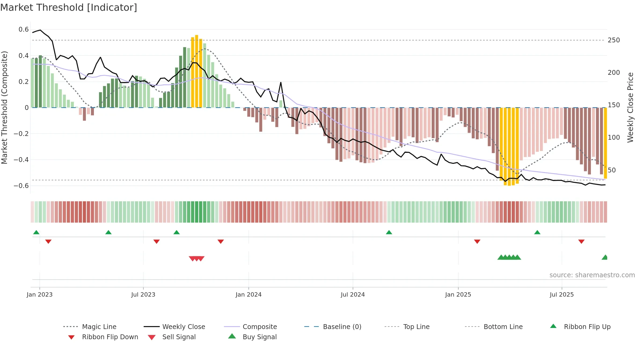Screen dimensions: 644x362
Task: Click red flip-down triangle just after Jan 2023
Action: pos(48,242)
